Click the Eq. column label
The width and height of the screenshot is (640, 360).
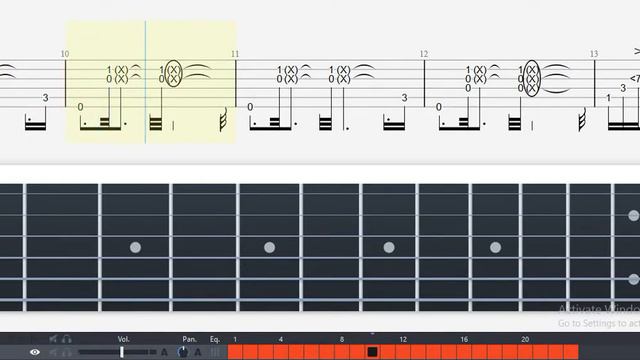[x=215, y=339]
